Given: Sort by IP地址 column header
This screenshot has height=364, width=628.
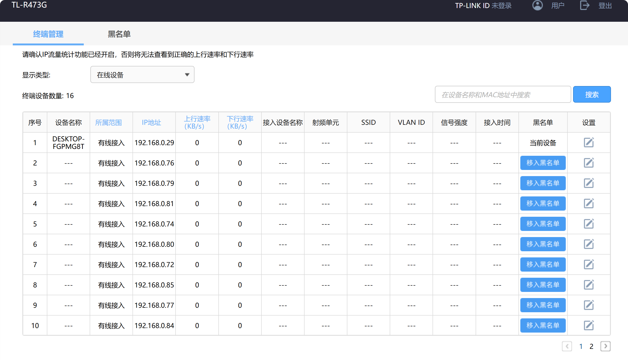Looking at the screenshot, I should click(x=151, y=122).
